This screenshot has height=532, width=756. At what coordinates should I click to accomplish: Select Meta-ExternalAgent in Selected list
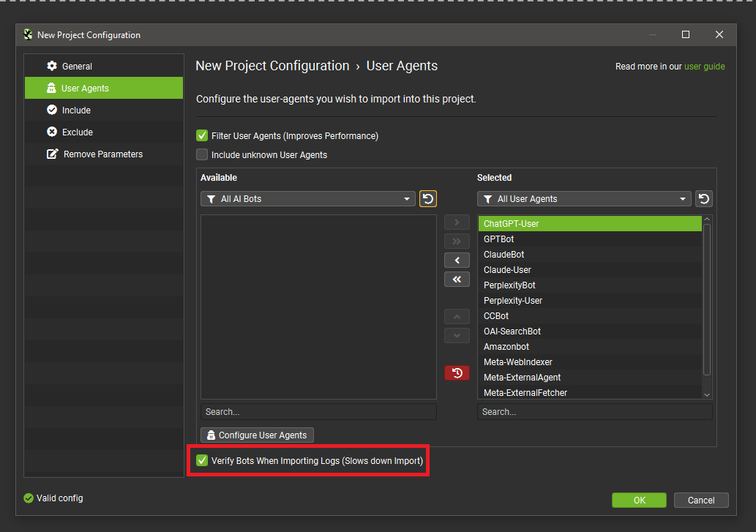point(590,378)
